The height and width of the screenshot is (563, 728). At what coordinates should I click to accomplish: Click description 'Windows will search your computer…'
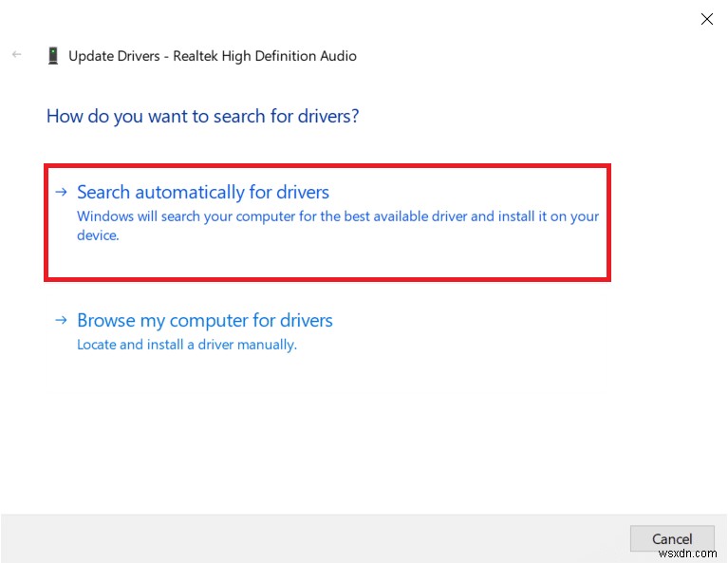click(x=338, y=226)
